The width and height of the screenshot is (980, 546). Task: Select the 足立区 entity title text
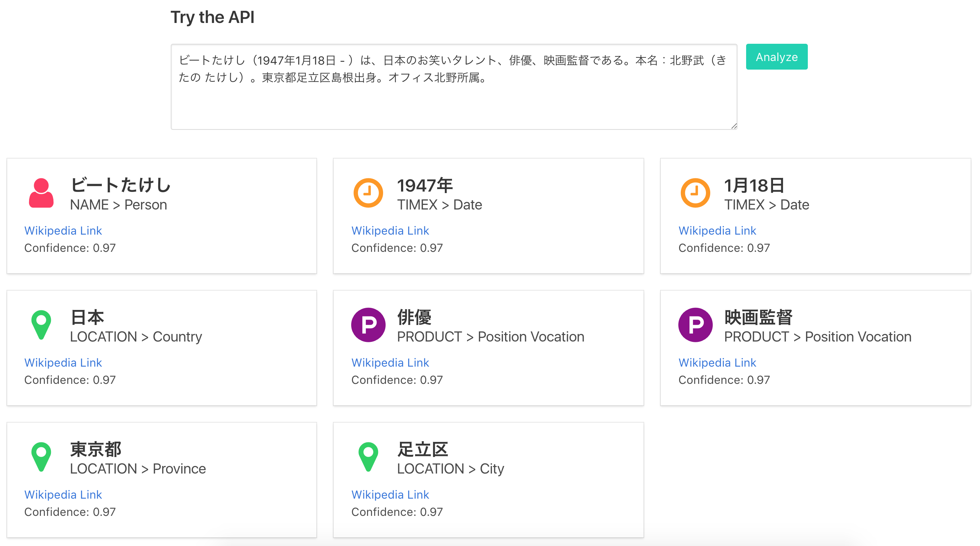(x=422, y=449)
